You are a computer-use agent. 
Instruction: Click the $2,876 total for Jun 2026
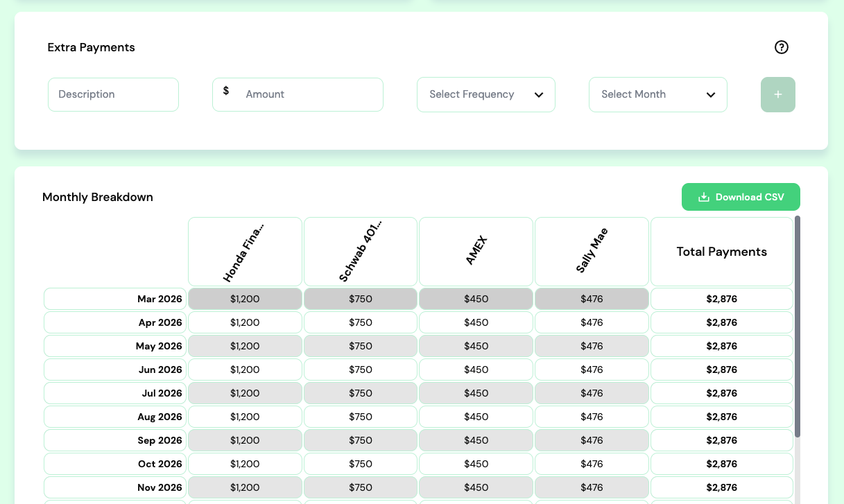pyautogui.click(x=722, y=370)
